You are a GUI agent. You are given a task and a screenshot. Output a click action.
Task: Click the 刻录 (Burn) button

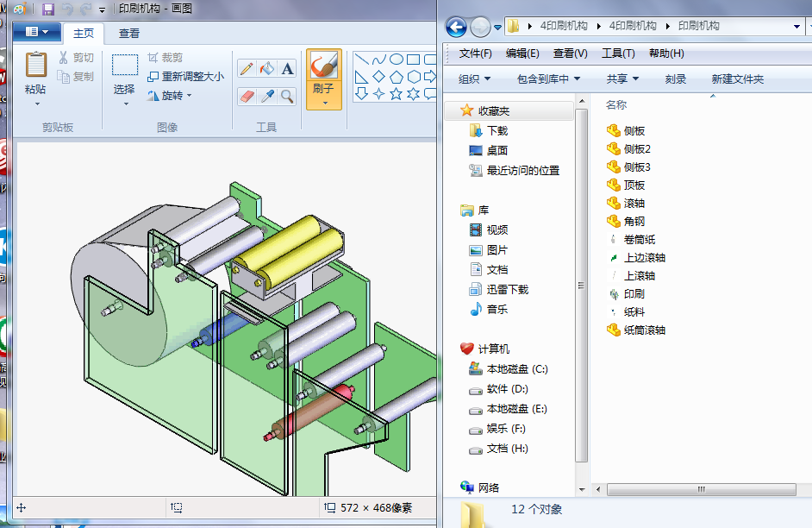coord(678,79)
